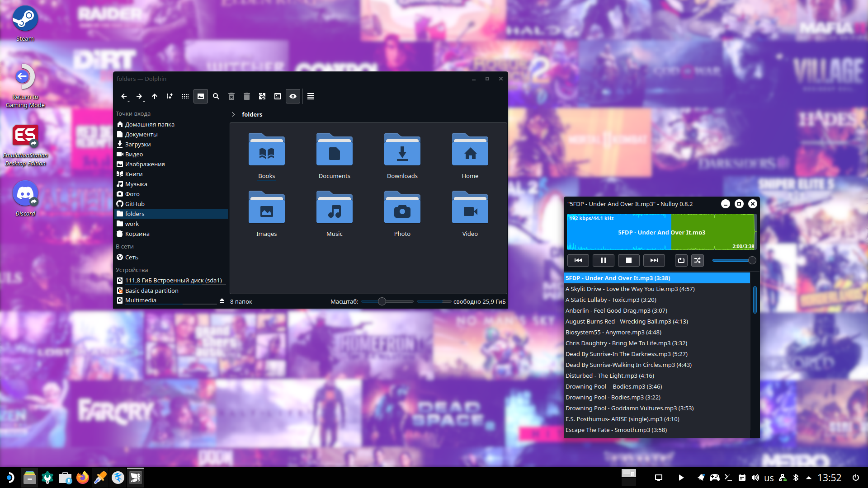Select Документы in Places panel
Image resolution: width=868 pixels, height=488 pixels.
pyautogui.click(x=171, y=134)
